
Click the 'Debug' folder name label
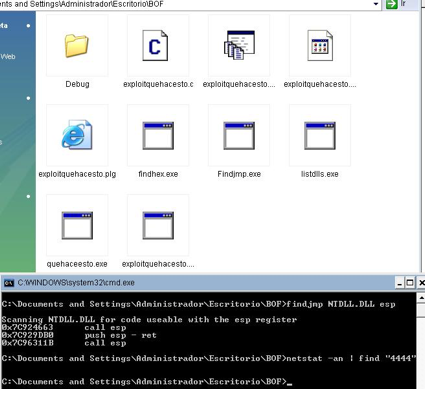[x=77, y=84]
